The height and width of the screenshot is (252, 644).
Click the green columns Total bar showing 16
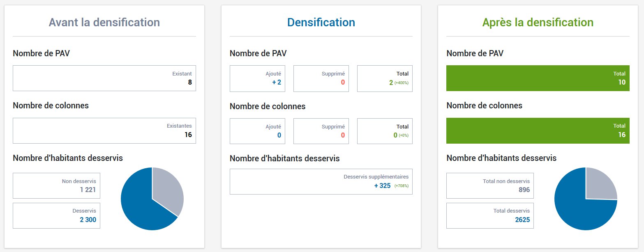(538, 131)
